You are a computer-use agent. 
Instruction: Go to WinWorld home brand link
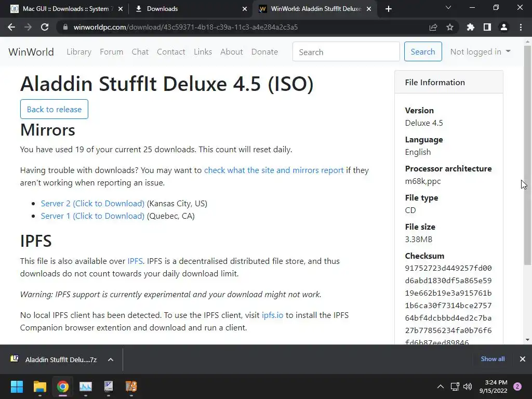pyautogui.click(x=31, y=52)
